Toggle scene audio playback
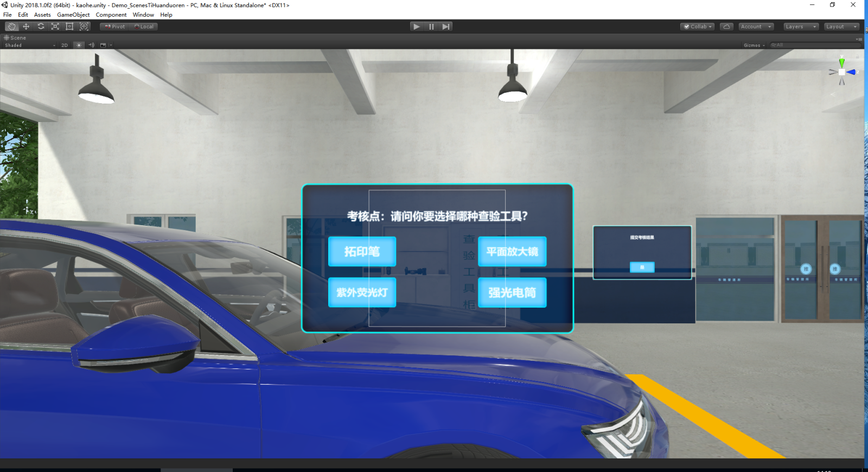The width and height of the screenshot is (868, 472). tap(91, 46)
